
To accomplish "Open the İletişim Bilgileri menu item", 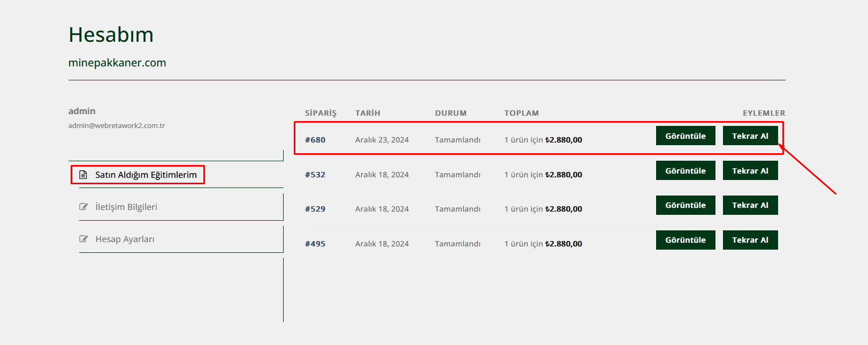I will (x=126, y=207).
